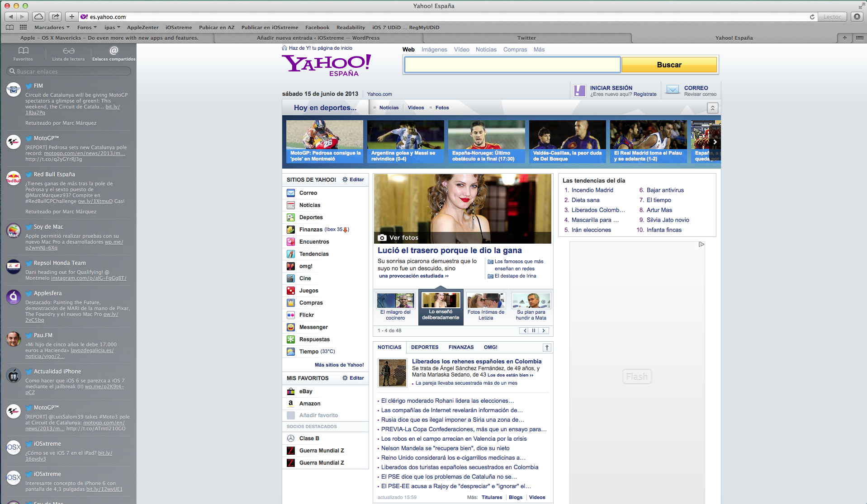The image size is (867, 504).
Task: Open the Foros bookmarks folder dropdown
Action: 87,28
